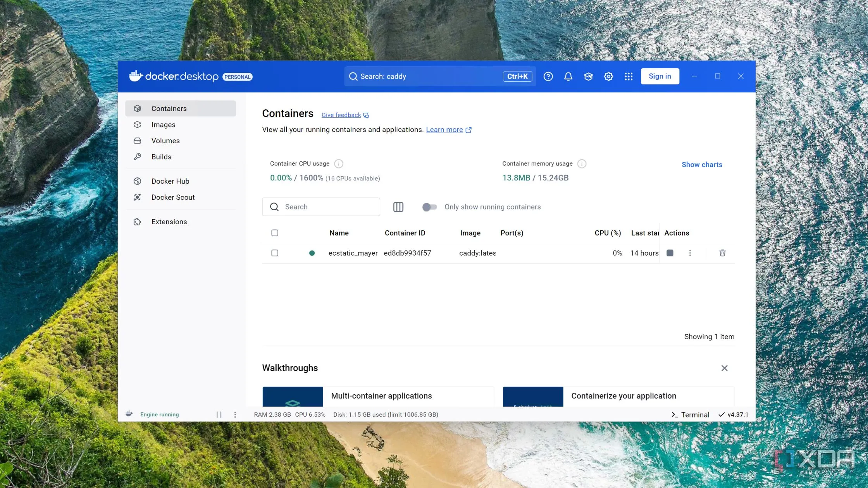Click the Containers sidebar icon

point(137,108)
